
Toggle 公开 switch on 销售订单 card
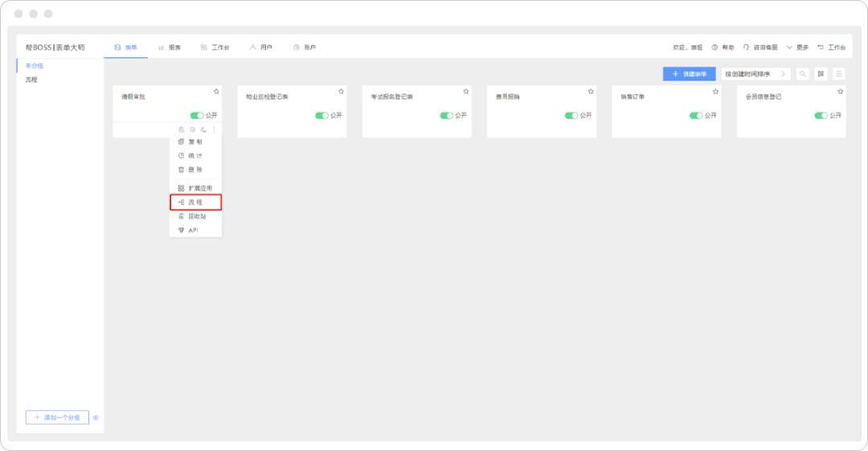(696, 115)
